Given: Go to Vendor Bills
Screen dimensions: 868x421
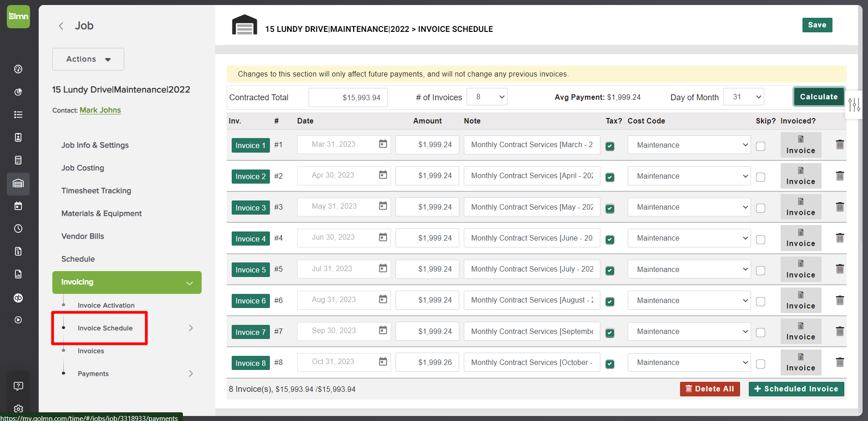Looking at the screenshot, I should [x=83, y=236].
